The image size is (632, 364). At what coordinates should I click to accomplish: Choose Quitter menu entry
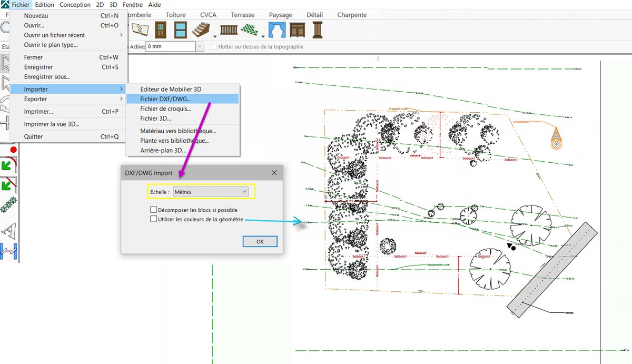67,137
